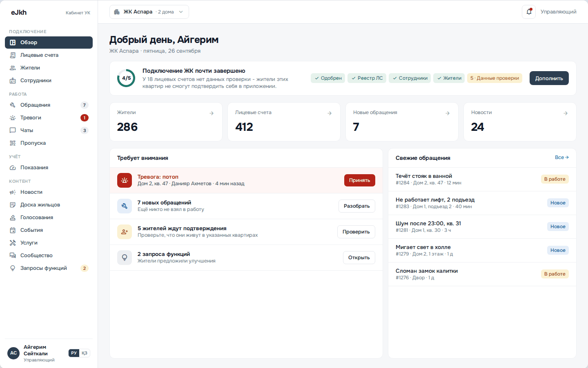Click the В работе tag on Сломан замок калитки
Screen dimensions: 588x368
pyautogui.click(x=555, y=274)
